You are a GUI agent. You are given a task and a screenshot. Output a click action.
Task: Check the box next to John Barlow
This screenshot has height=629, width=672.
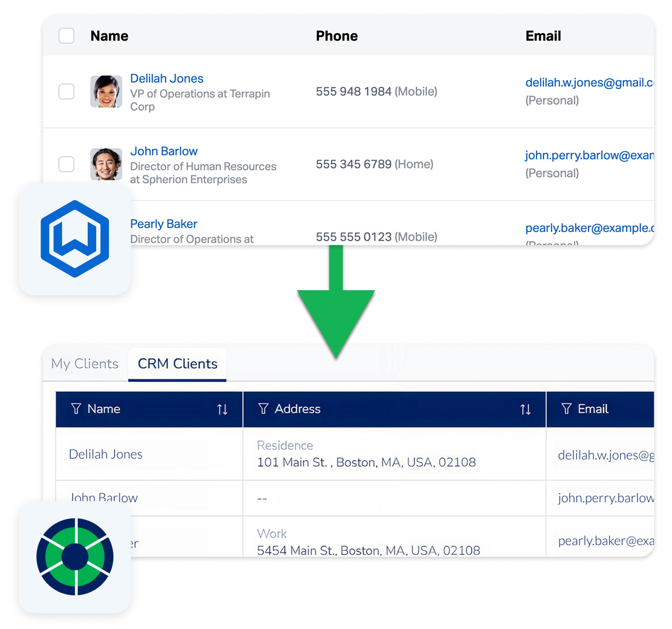[66, 164]
